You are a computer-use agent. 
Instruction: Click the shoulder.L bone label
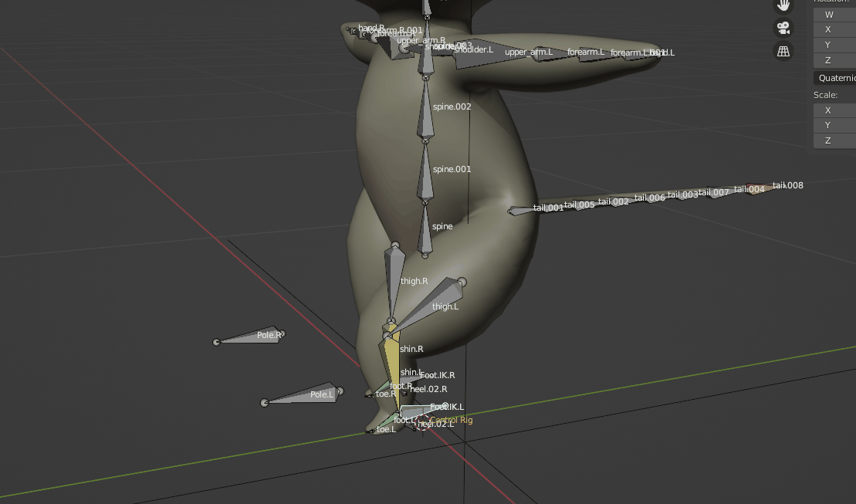click(473, 49)
